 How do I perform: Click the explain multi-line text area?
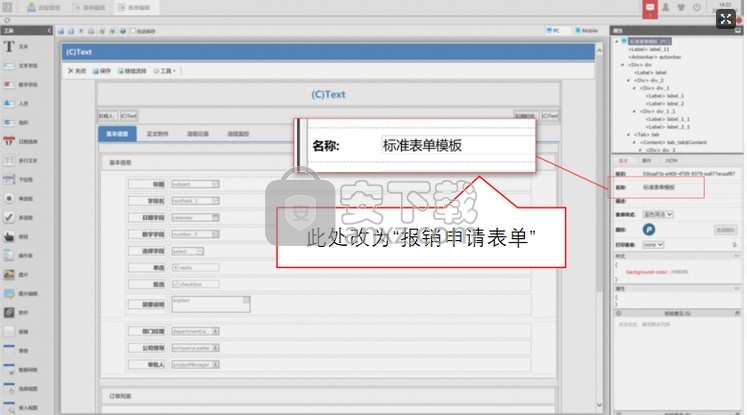click(211, 304)
